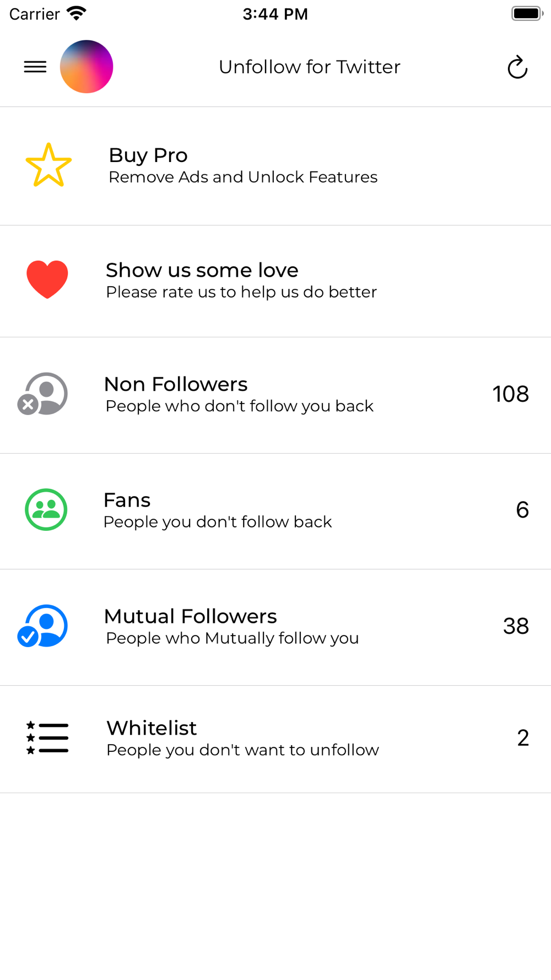Tap the red heart rate icon
Image resolution: width=551 pixels, height=980 pixels.
[47, 279]
